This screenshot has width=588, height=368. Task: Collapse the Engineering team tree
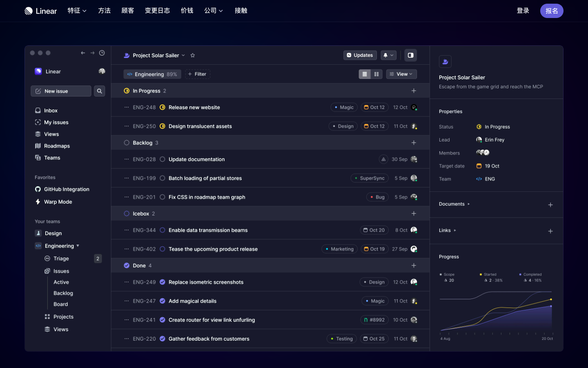tap(78, 246)
